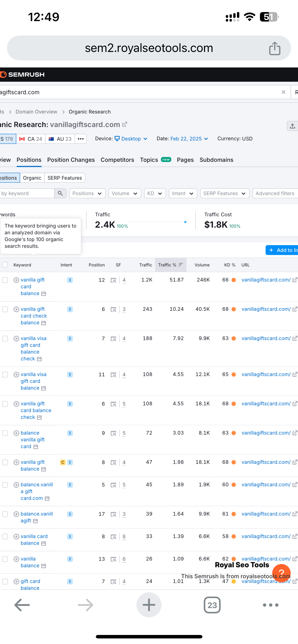Change device from Desktop dropdown
The image size is (298, 644).
pyautogui.click(x=131, y=139)
